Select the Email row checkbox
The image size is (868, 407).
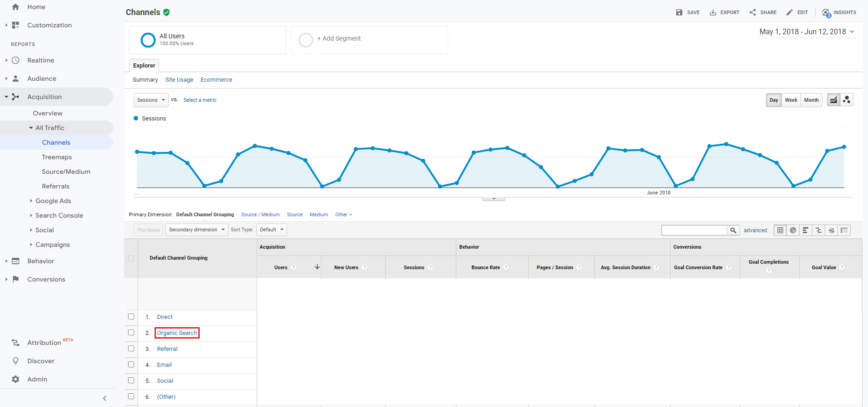click(x=131, y=365)
